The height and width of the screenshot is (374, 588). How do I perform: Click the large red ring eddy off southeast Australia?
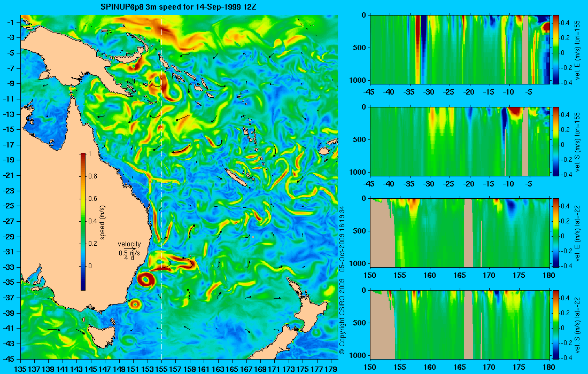pyautogui.click(x=146, y=279)
